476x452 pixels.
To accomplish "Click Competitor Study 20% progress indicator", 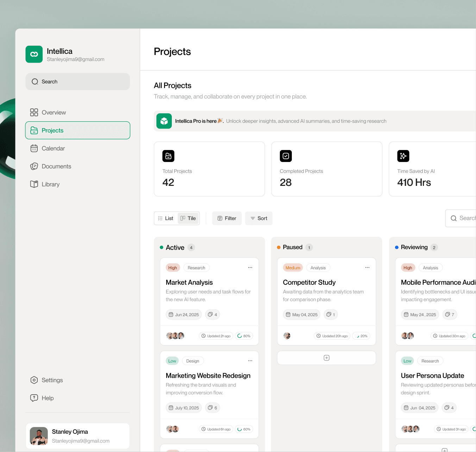I will click(361, 336).
